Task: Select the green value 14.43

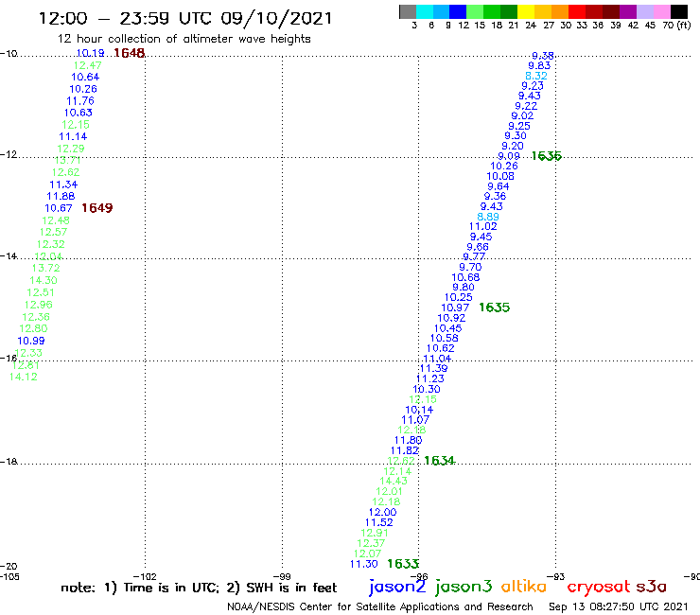Action: [x=394, y=481]
